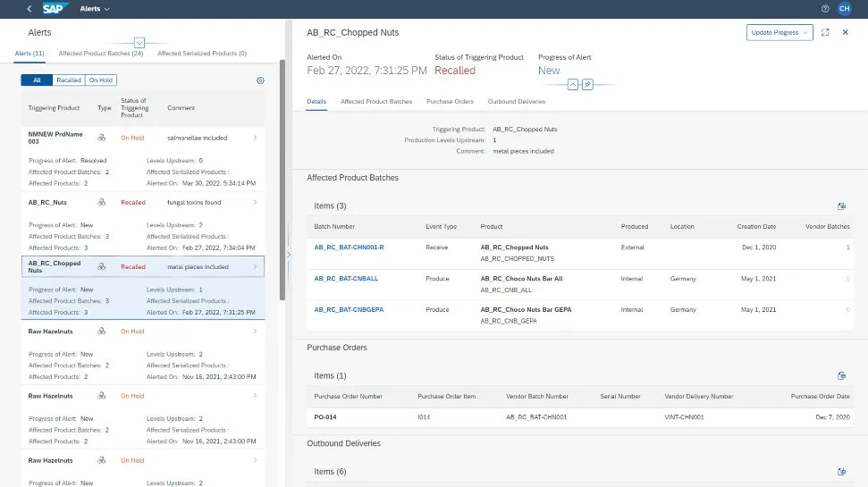Open the Update Progress dropdown
The width and height of the screenshot is (868, 487).
point(780,32)
